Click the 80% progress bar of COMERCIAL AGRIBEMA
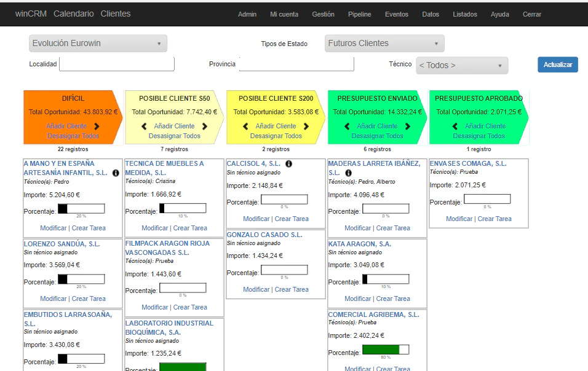The height and width of the screenshot is (371, 588). coord(386,350)
